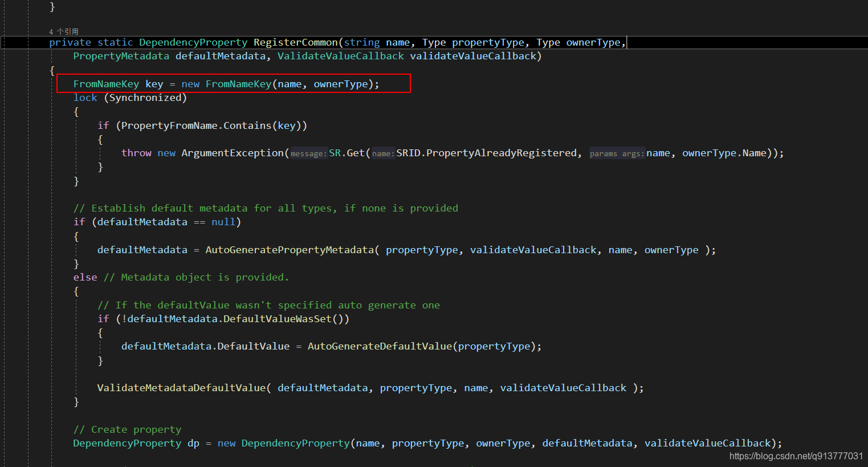Click the key variable declaration after FromNameKey

click(x=154, y=84)
